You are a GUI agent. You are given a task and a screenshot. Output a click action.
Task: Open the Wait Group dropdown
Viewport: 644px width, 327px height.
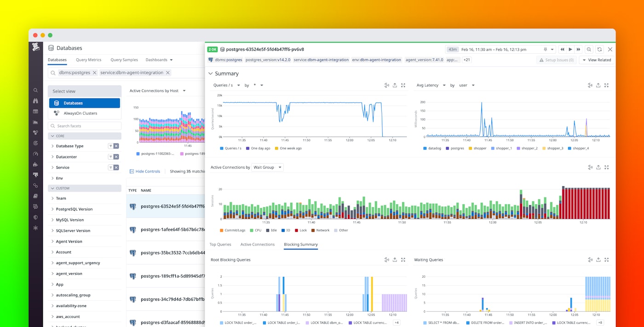coord(266,167)
